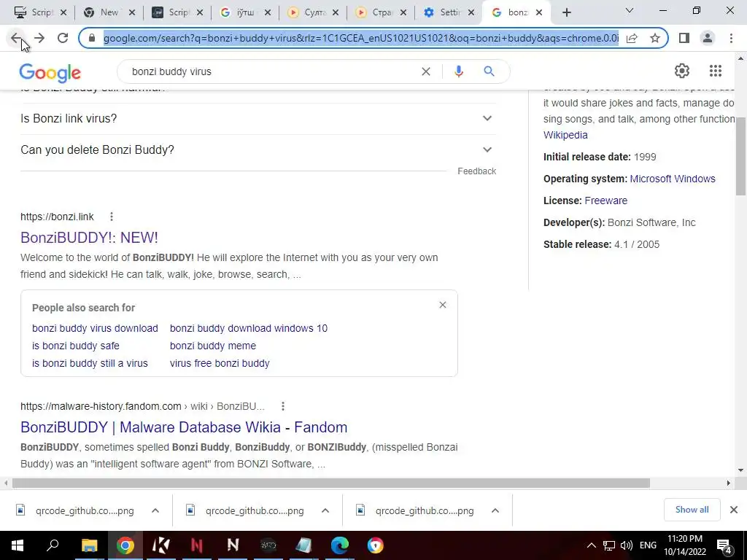The image size is (747, 560).
Task: Open File Explorer from taskbar
Action: point(89,545)
